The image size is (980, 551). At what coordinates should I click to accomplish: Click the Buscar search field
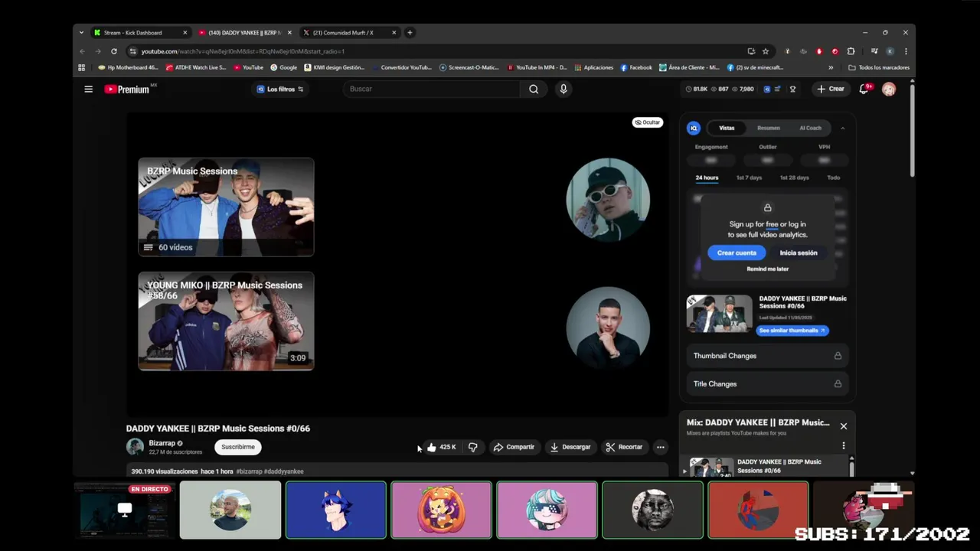[433, 90]
